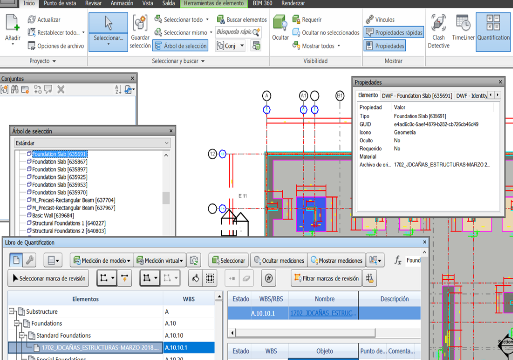
Task: Open the TimeLiner tool
Action: pyautogui.click(x=463, y=28)
